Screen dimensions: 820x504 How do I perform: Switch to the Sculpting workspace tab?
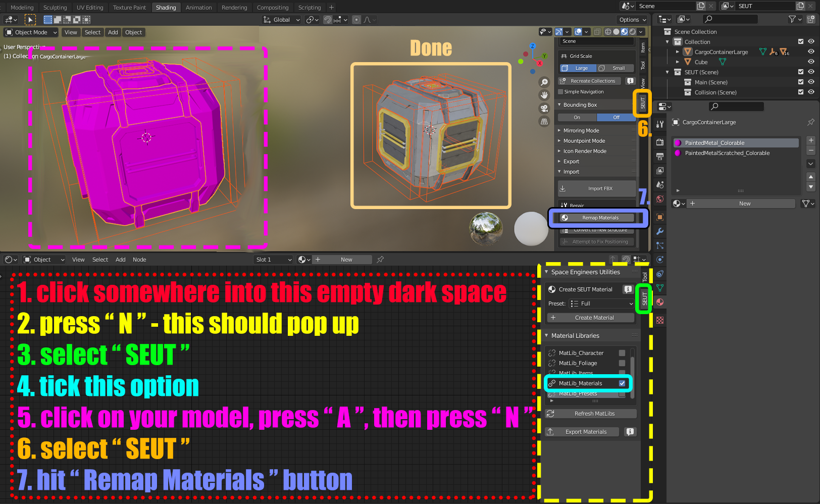click(x=55, y=8)
